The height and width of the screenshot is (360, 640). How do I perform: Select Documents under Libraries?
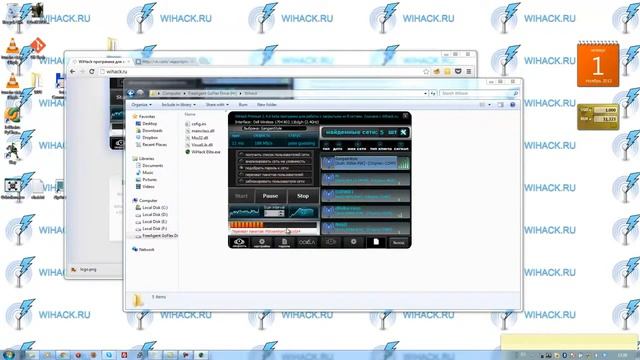click(x=149, y=166)
